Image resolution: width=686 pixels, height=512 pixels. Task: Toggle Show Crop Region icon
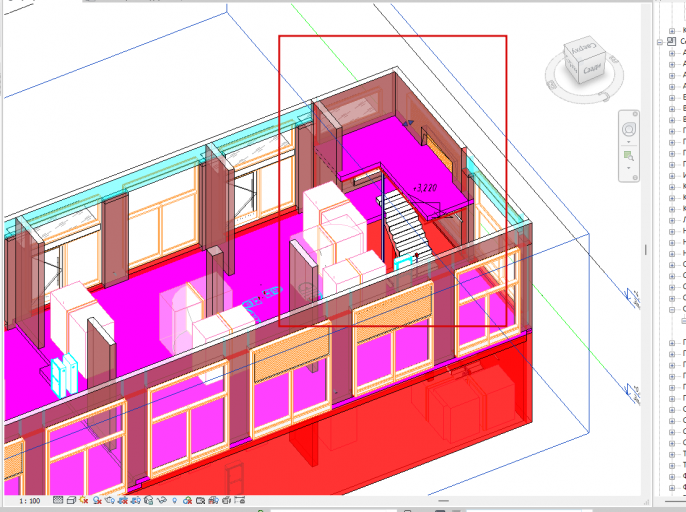click(136, 500)
